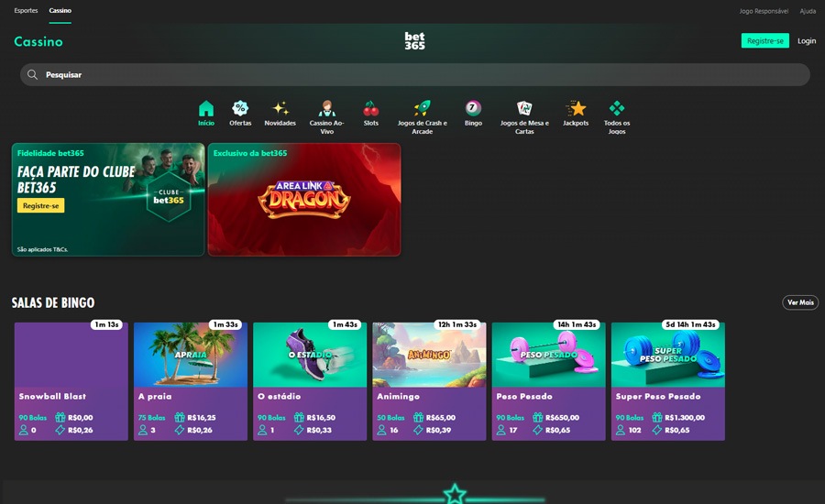825x504 pixels.
Task: Click the R$16,50 prize on O estádio
Action: point(321,418)
